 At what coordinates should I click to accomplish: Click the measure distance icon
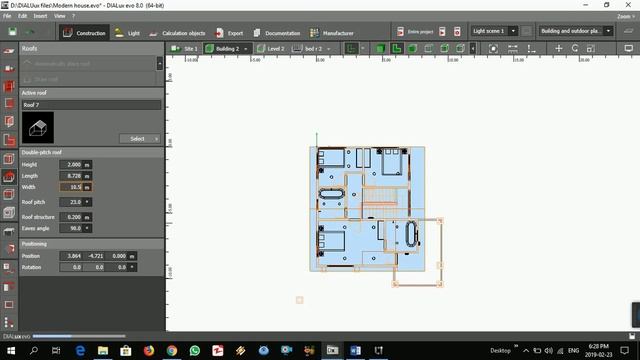[513, 49]
